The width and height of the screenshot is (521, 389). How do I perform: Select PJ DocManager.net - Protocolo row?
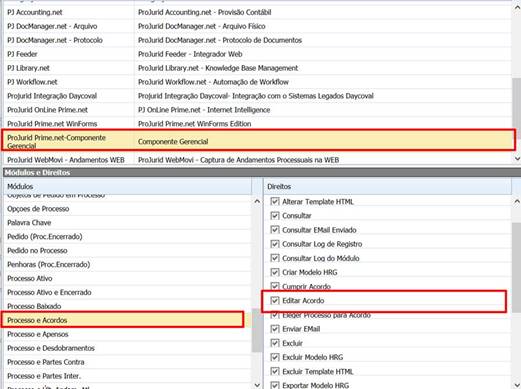(257, 40)
